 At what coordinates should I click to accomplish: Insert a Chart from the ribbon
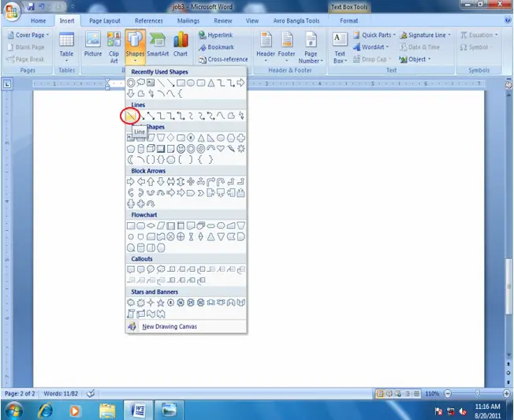[181, 44]
